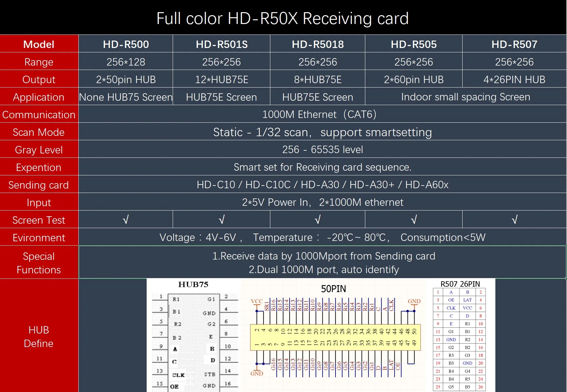This screenshot has height=392, width=567.
Task: Click the Full color HD-R50X title
Action: (x=283, y=18)
